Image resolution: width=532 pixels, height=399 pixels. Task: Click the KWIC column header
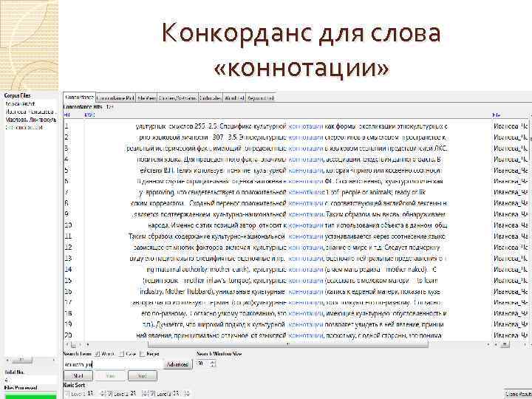click(89, 115)
